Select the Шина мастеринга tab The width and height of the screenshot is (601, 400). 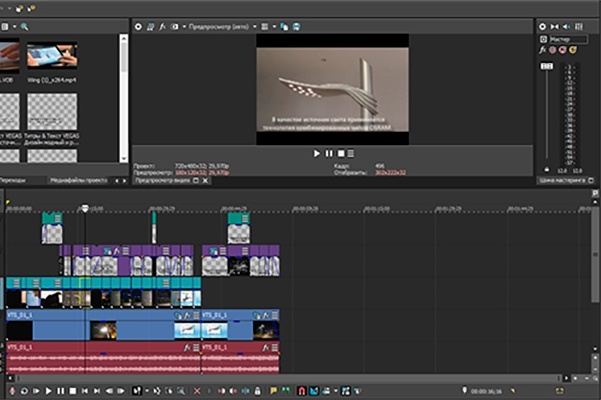click(x=562, y=180)
